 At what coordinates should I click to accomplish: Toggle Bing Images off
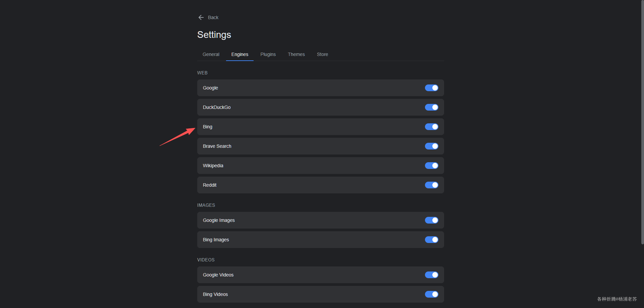[x=431, y=240]
